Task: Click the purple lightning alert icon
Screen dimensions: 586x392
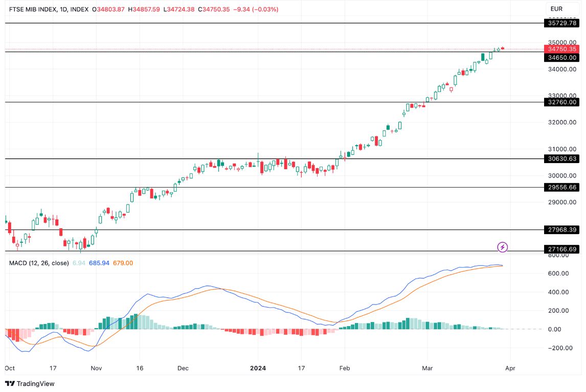Action: pos(503,247)
